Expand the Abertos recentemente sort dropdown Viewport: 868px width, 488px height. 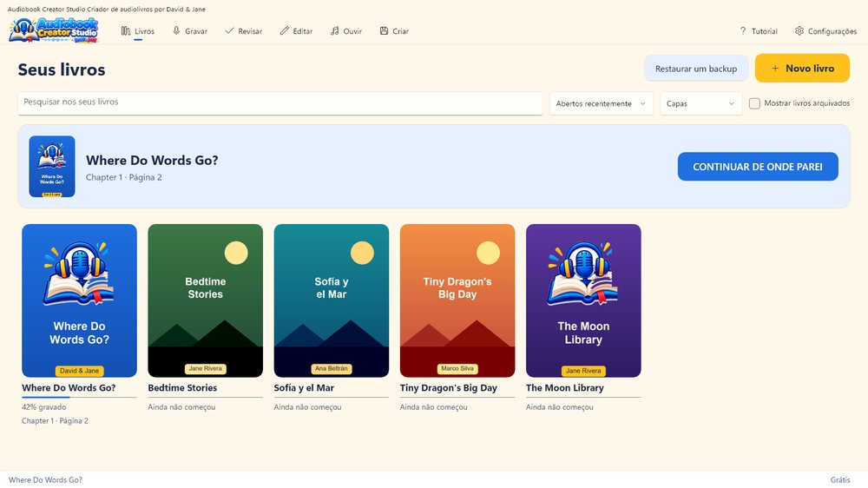tap(602, 103)
